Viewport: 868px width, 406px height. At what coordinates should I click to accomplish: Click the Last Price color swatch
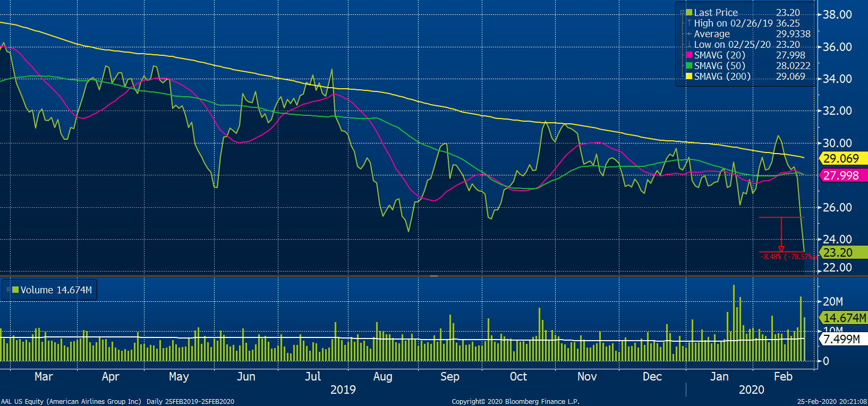[689, 12]
